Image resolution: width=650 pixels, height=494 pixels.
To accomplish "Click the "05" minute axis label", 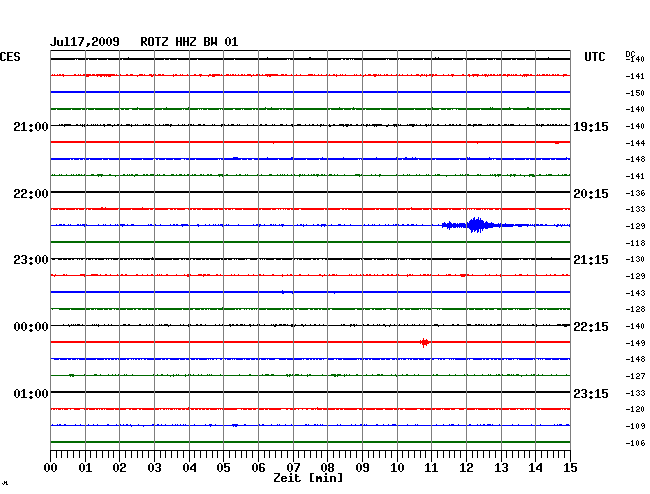I will pos(223,468).
